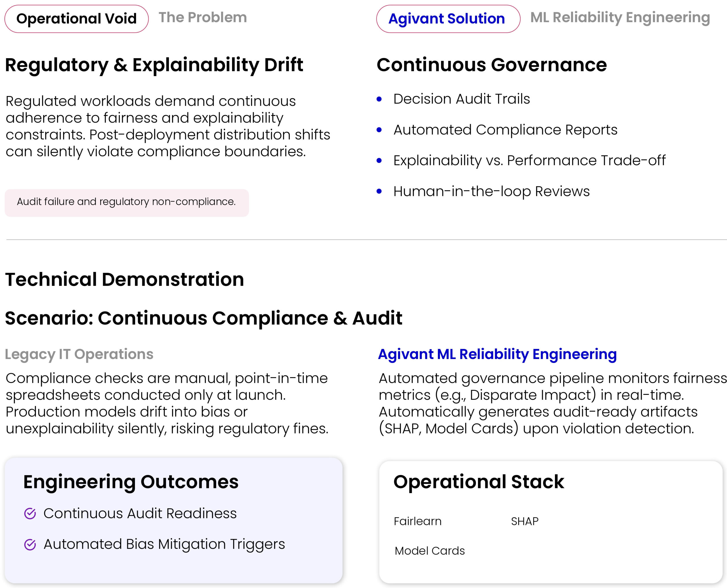Screen dimensions: 727x588
Task: Click Agivant ML Reliability Engineering blue heading
Action: [497, 354]
